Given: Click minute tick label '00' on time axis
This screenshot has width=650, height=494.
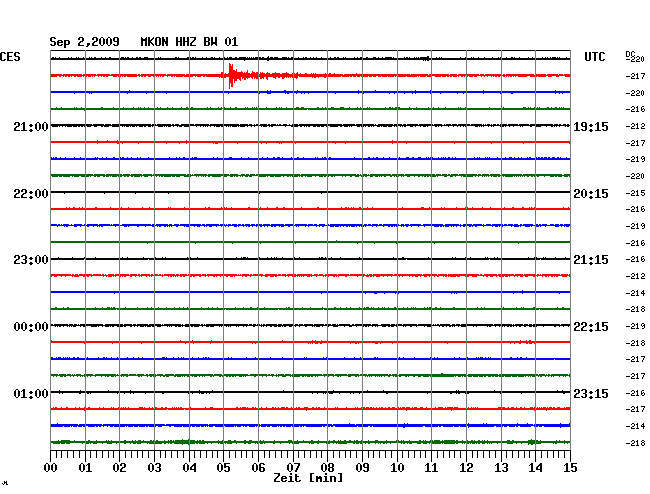Looking at the screenshot, I should point(51,467).
